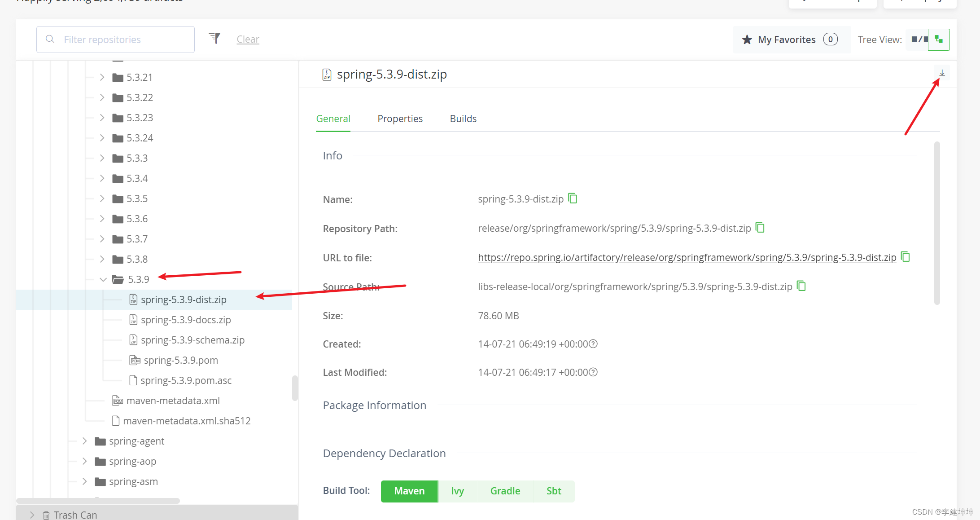This screenshot has width=980, height=520.
Task: Click the POM icon beside spring-5.3.9.pom
Action: (x=135, y=360)
